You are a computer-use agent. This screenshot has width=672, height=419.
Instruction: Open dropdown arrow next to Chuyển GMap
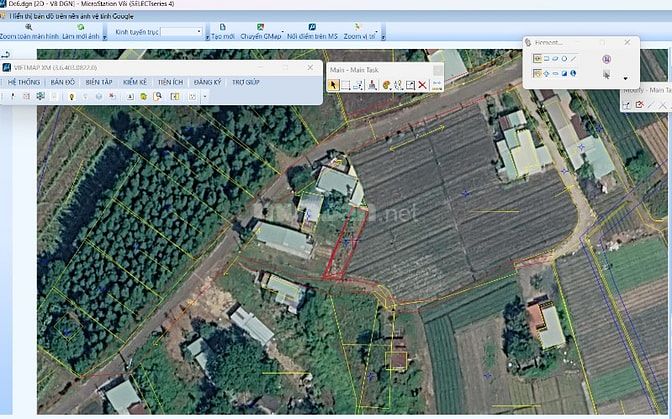(x=283, y=32)
